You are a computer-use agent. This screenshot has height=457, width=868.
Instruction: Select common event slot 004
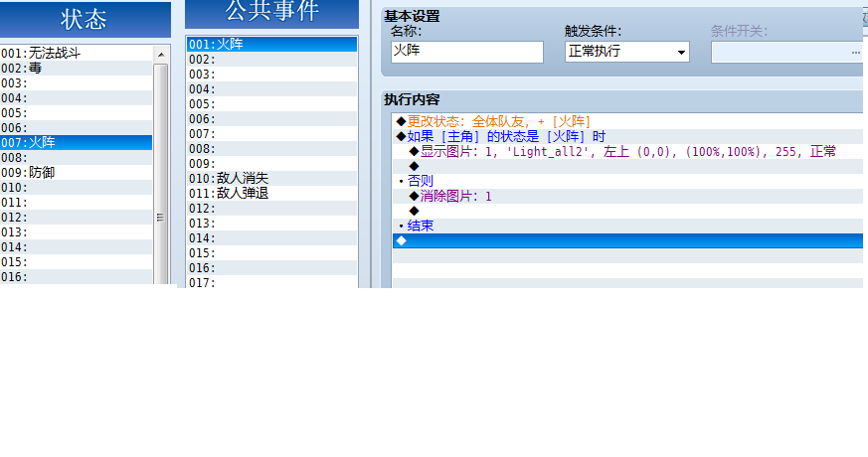coord(271,89)
